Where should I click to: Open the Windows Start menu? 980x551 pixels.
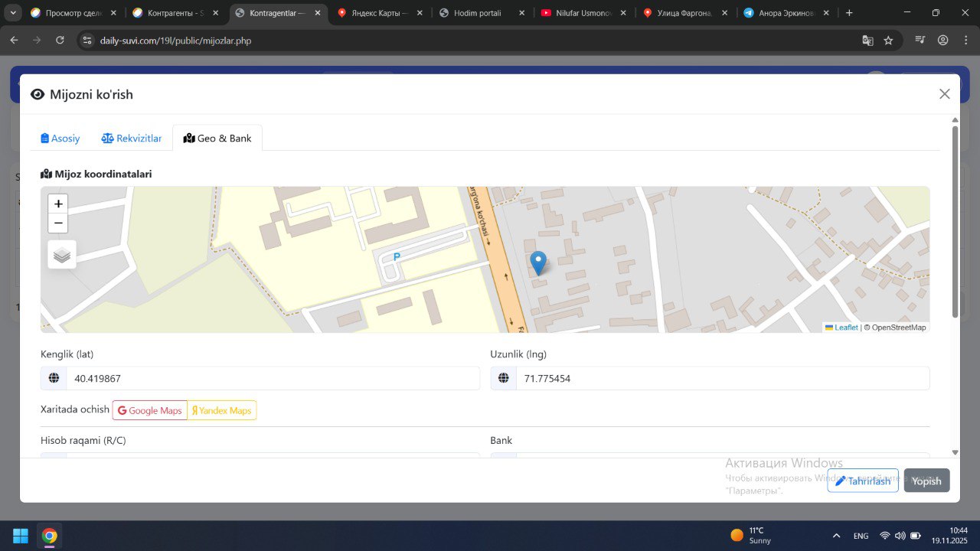click(x=21, y=535)
